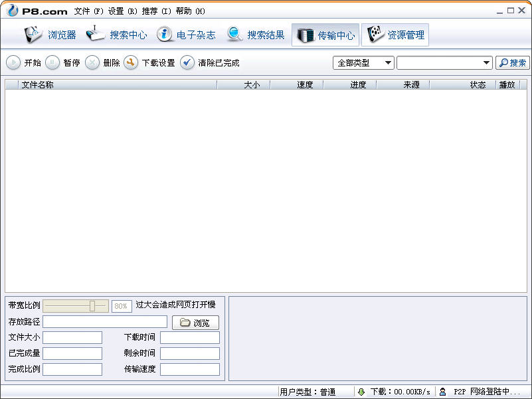Maximize the P8.com window

click(511, 11)
